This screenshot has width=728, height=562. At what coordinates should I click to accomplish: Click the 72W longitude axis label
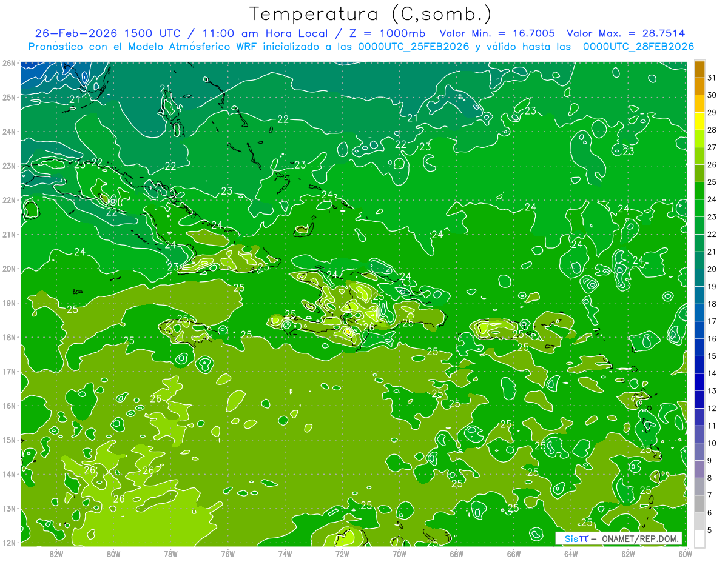342,553
